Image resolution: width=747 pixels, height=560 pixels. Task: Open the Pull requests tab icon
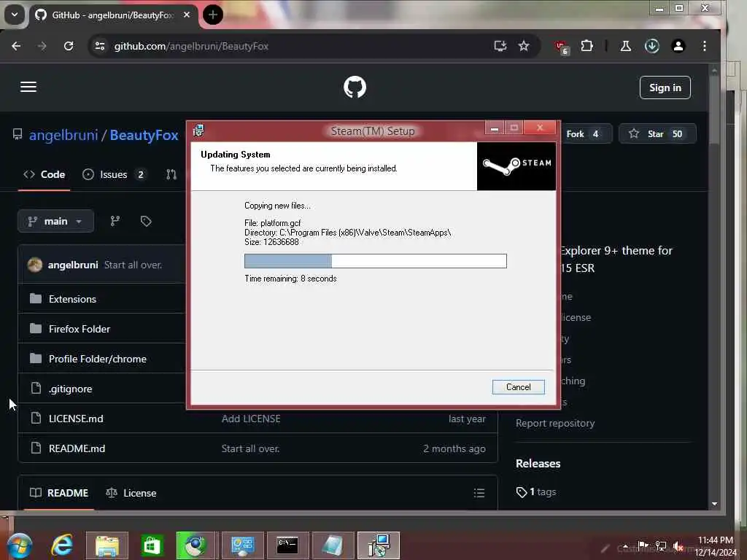pyautogui.click(x=171, y=174)
